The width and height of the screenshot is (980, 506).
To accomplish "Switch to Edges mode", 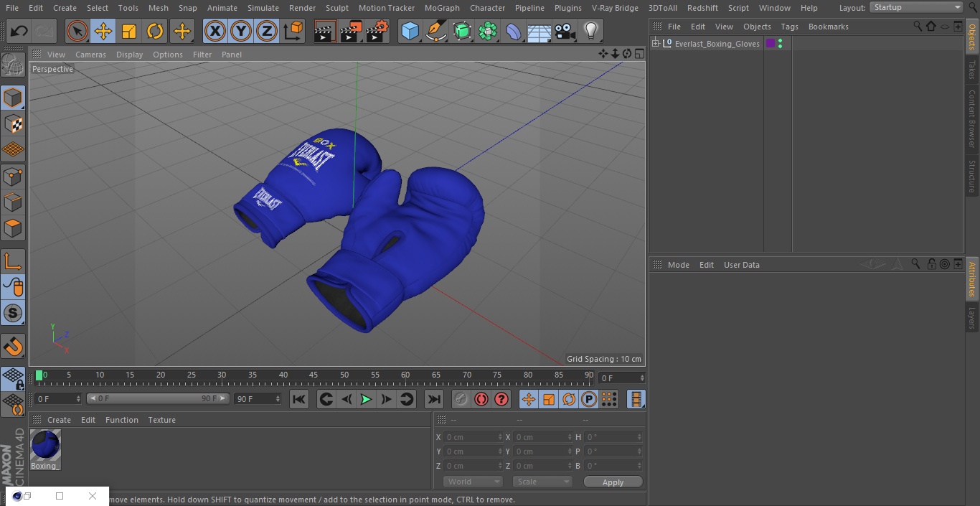I will click(13, 202).
